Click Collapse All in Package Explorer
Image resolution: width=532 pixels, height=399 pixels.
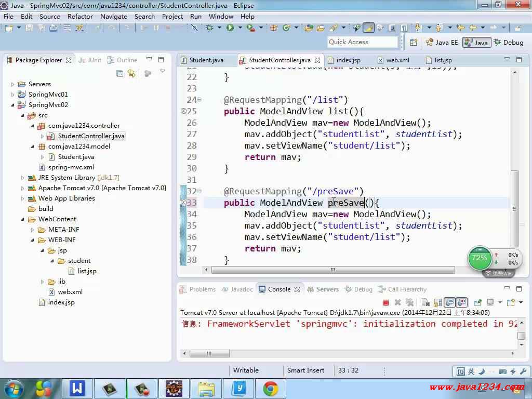120,73
